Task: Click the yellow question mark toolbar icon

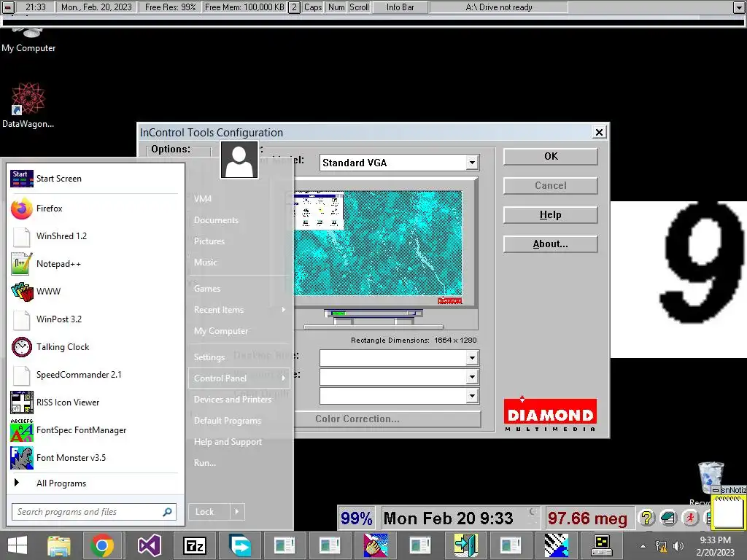Action: pos(646,518)
